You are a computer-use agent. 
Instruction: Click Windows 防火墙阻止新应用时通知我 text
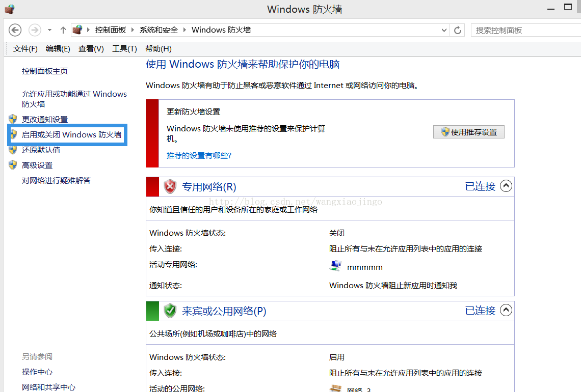(393, 286)
